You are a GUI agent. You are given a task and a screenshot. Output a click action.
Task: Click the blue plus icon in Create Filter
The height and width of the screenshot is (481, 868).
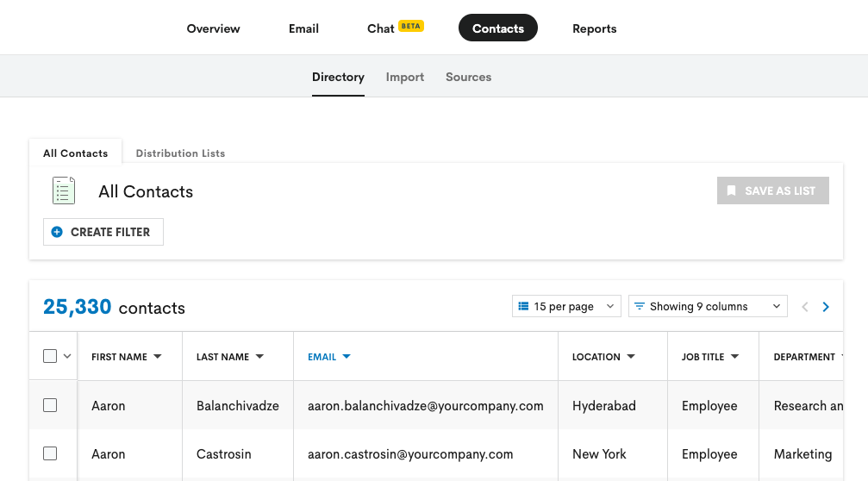pos(57,232)
